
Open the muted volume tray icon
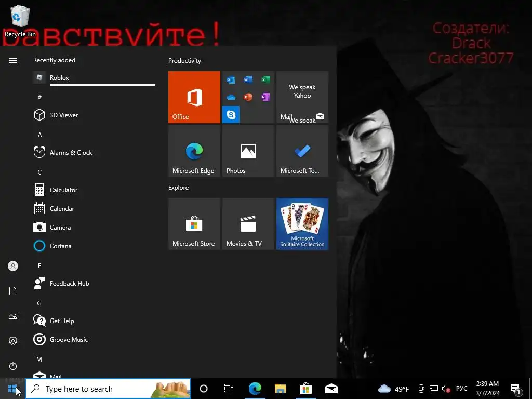point(446,389)
